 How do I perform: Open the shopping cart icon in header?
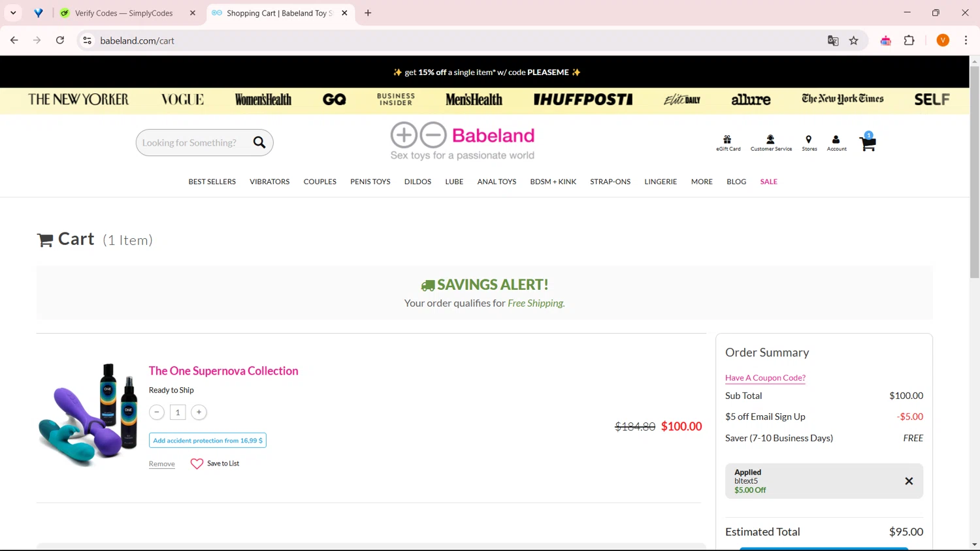click(868, 142)
